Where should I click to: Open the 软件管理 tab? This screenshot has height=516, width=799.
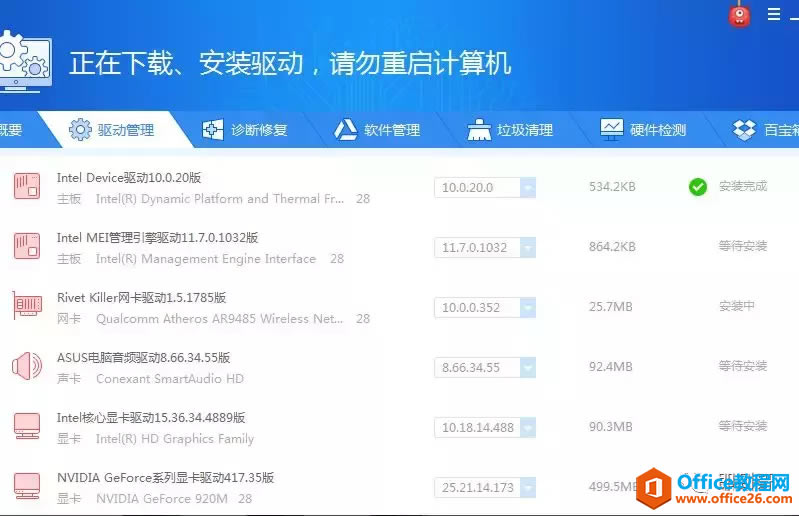[x=377, y=130]
